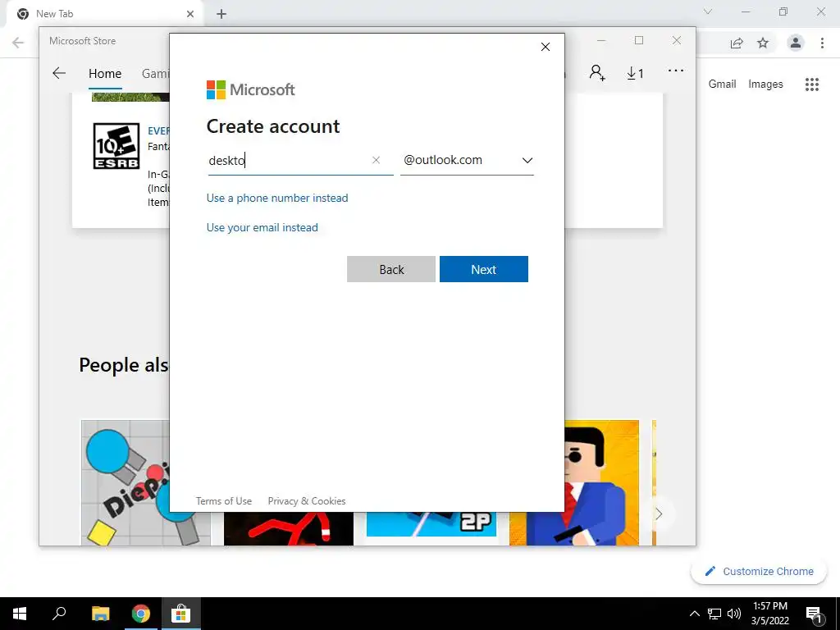Go back using Microsoft Store back arrow

[x=59, y=73]
